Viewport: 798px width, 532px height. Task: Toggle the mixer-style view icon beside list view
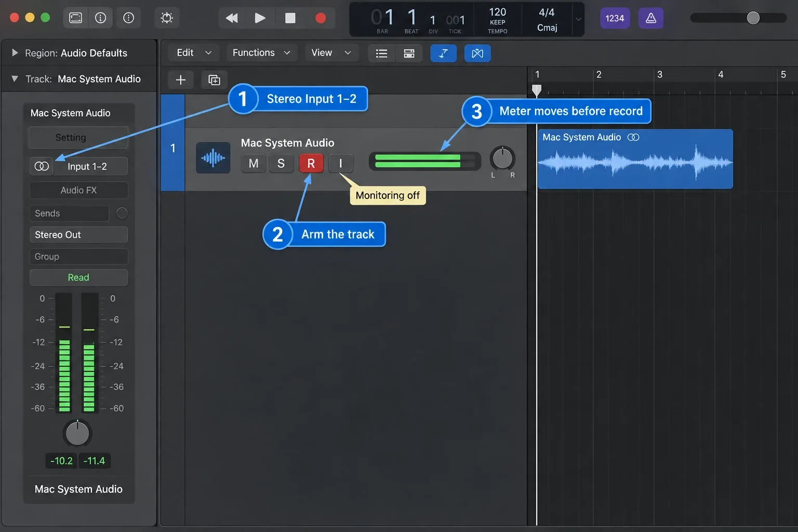tap(409, 53)
